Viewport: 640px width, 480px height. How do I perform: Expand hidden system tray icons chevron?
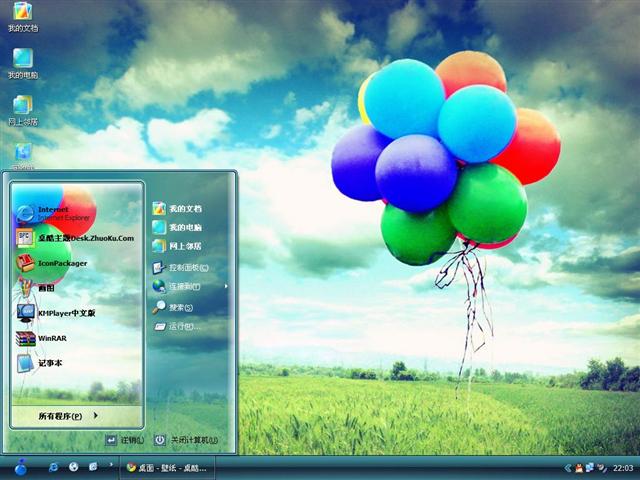click(567, 468)
